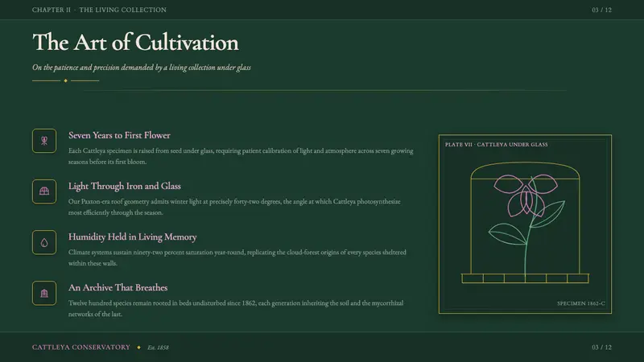Click the paragraph about twelve hundred species rooted
644x362 pixels.
point(236,308)
